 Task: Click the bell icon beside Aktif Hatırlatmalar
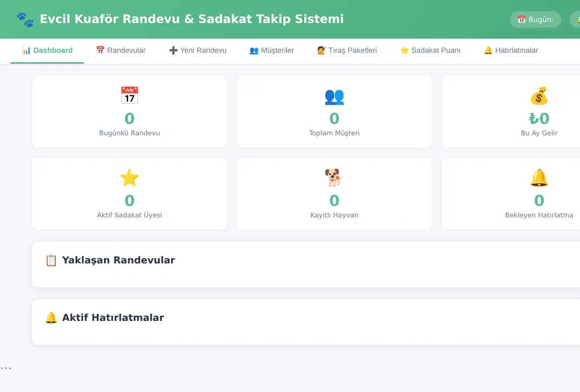click(x=51, y=318)
